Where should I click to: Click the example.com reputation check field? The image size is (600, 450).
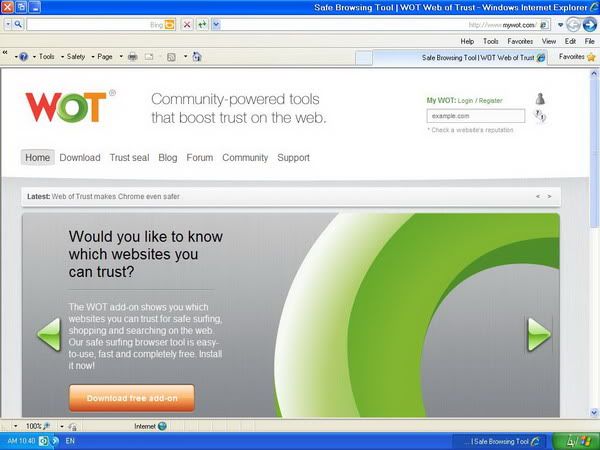pyautogui.click(x=476, y=116)
